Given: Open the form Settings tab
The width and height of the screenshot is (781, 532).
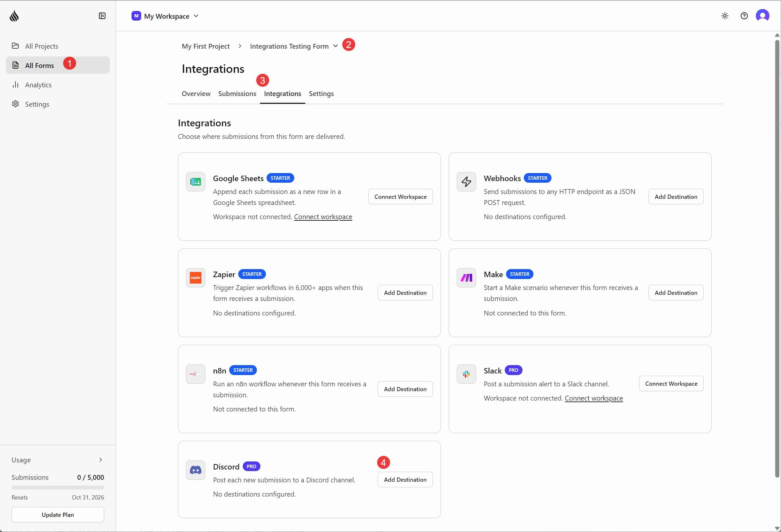Looking at the screenshot, I should 321,94.
